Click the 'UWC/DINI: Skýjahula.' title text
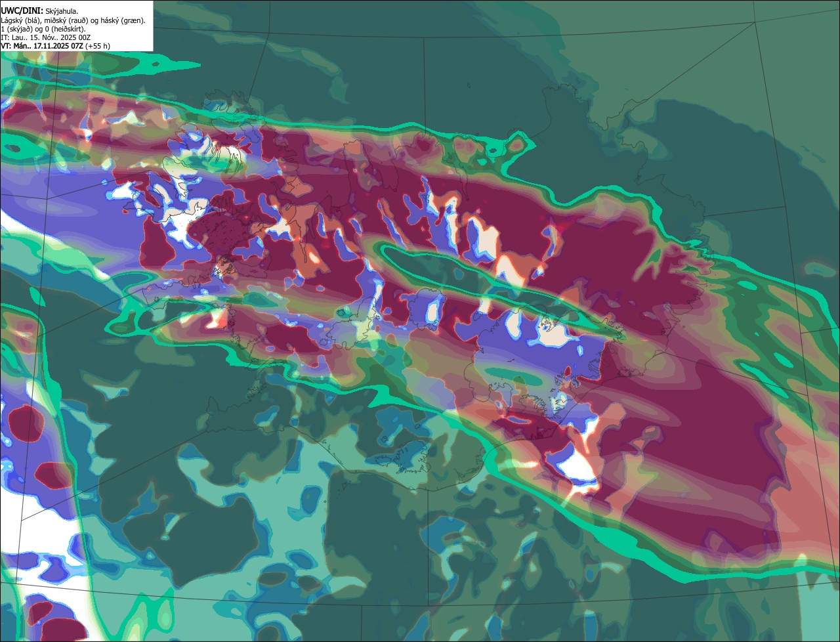The width and height of the screenshot is (840, 642). [39, 11]
